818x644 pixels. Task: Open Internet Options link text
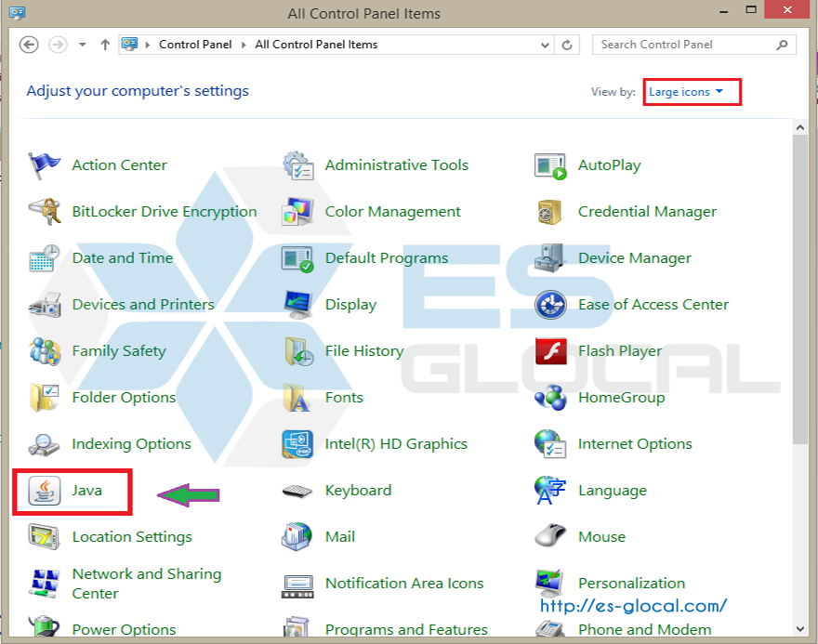point(635,444)
